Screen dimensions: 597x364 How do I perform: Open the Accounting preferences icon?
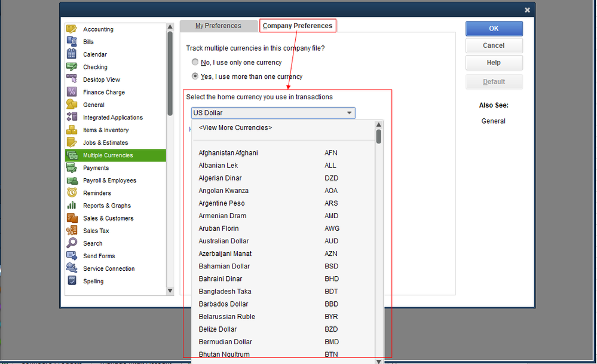tap(72, 29)
